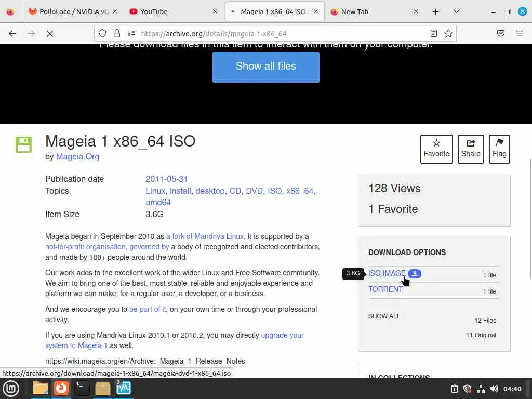Follow the 'governed by' link
The image size is (532, 399).
coord(149,247)
